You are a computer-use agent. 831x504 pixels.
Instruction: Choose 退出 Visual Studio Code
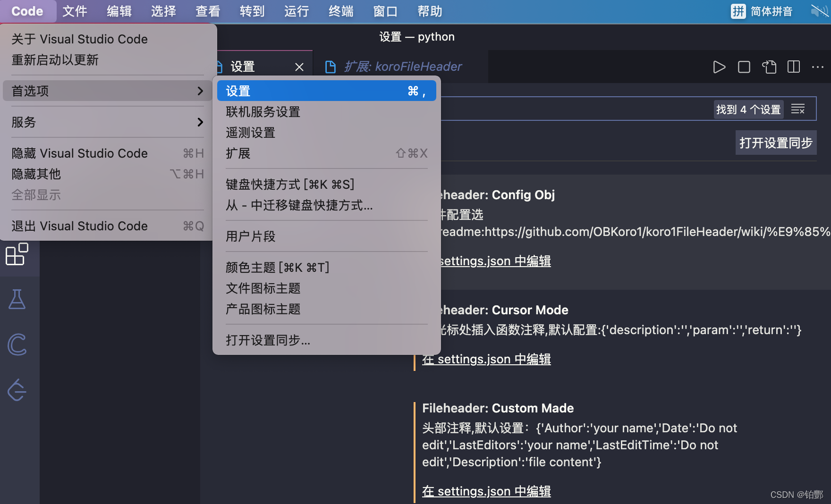point(108,226)
